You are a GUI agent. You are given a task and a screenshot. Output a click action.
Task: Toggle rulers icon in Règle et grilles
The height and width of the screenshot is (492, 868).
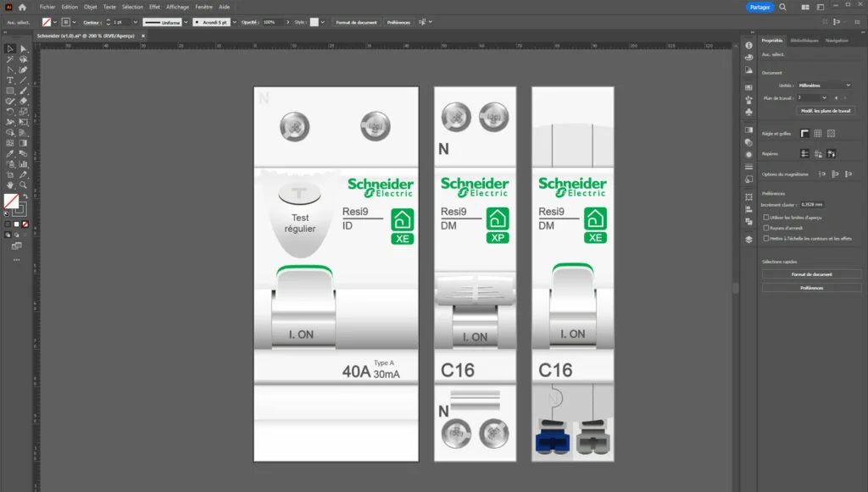[805, 133]
